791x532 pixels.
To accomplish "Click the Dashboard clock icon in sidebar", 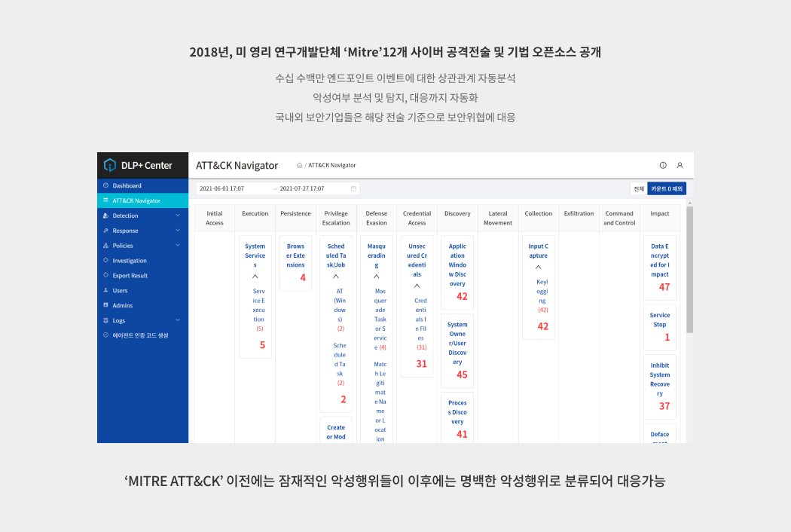I will (105, 185).
